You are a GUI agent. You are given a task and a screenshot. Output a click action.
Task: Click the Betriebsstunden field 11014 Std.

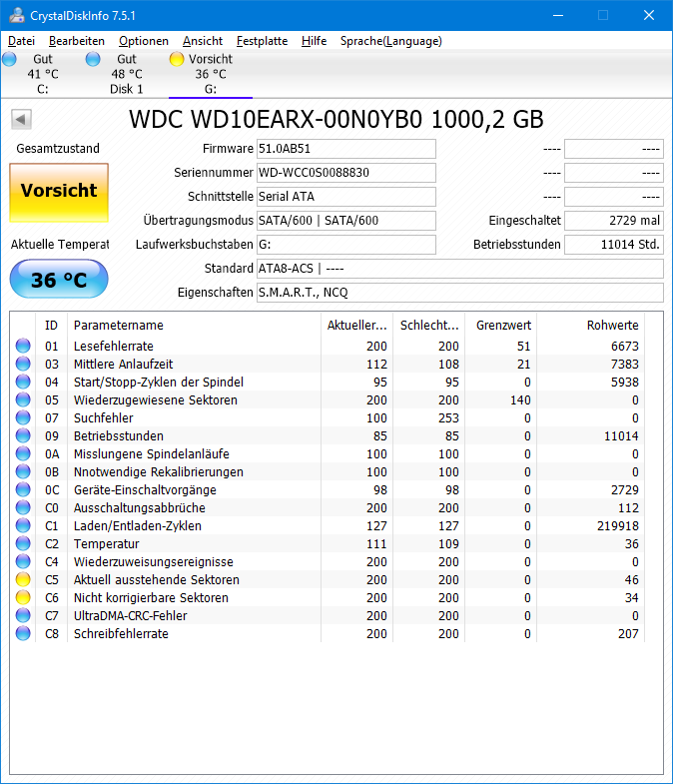(x=614, y=245)
